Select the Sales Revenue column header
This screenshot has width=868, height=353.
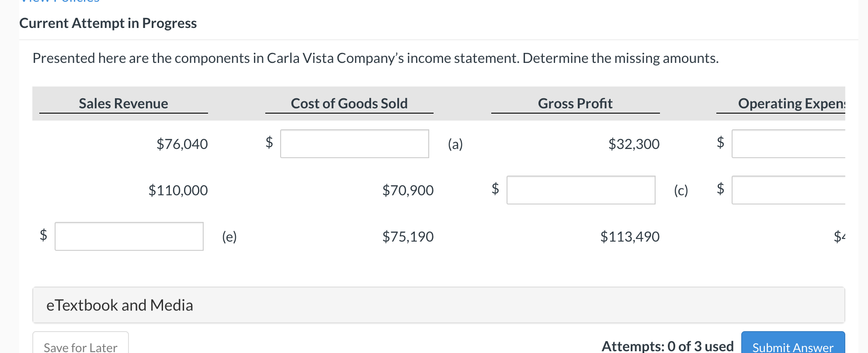[123, 104]
